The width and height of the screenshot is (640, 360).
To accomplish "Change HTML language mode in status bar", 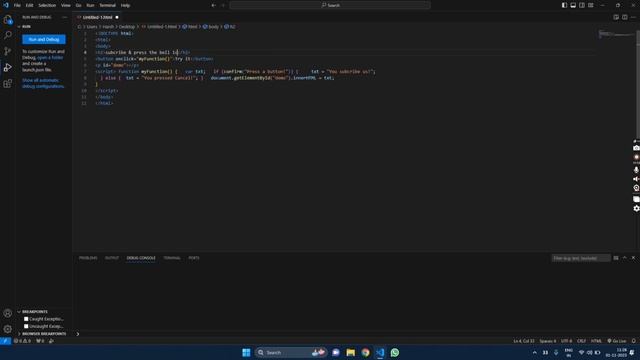I will coord(596,341).
